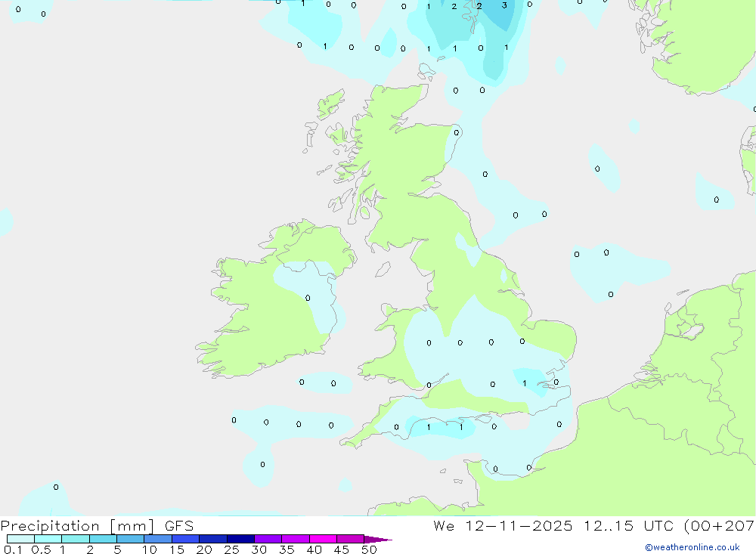Image resolution: width=756 pixels, height=554 pixels.
Task: Click the 'We 12-11-2025' date text
Action: click(x=503, y=525)
